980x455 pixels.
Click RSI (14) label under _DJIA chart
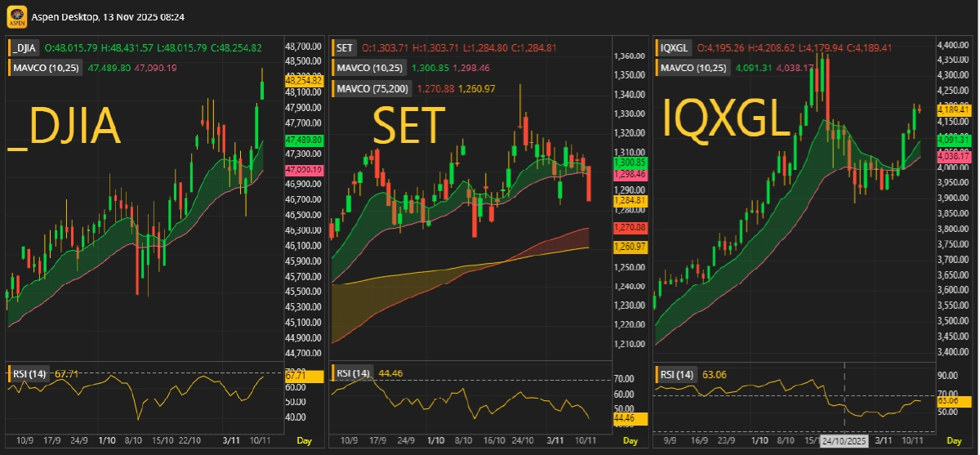click(x=29, y=374)
